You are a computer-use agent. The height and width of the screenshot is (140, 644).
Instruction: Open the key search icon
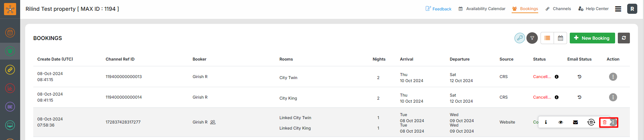[x=520, y=38]
